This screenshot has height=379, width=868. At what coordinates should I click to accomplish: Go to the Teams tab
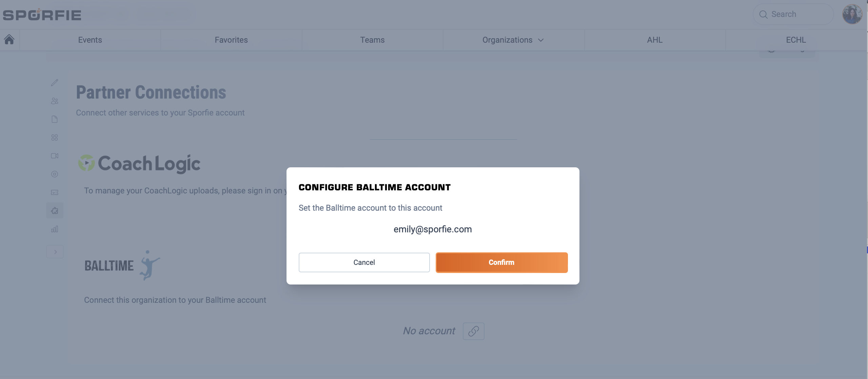coord(372,40)
